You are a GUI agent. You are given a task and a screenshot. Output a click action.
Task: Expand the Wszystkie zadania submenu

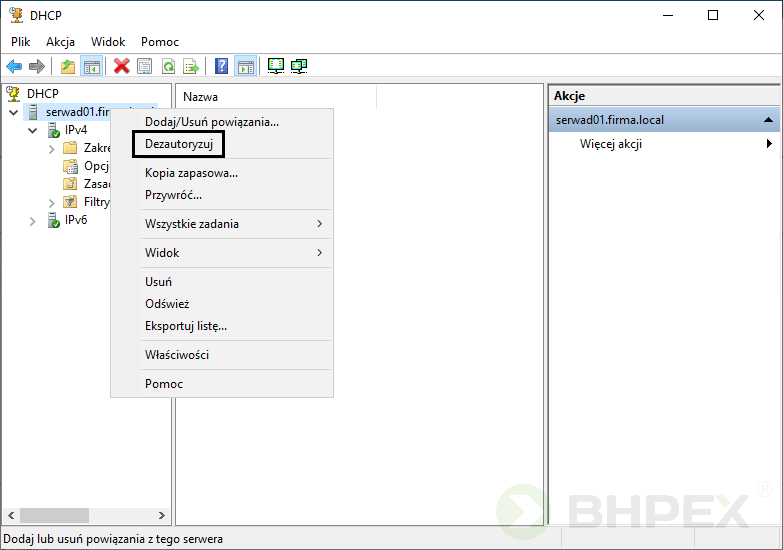pyautogui.click(x=232, y=224)
